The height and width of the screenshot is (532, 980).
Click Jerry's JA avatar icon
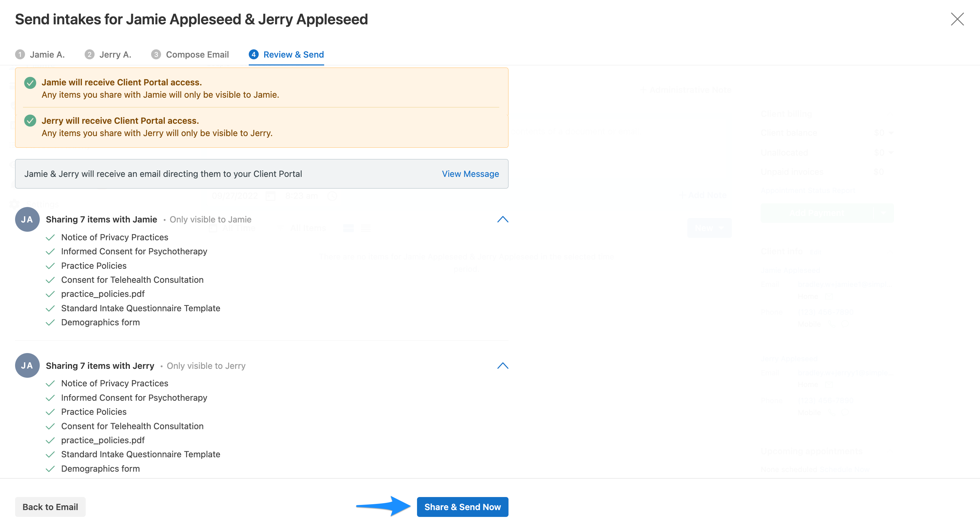point(27,366)
